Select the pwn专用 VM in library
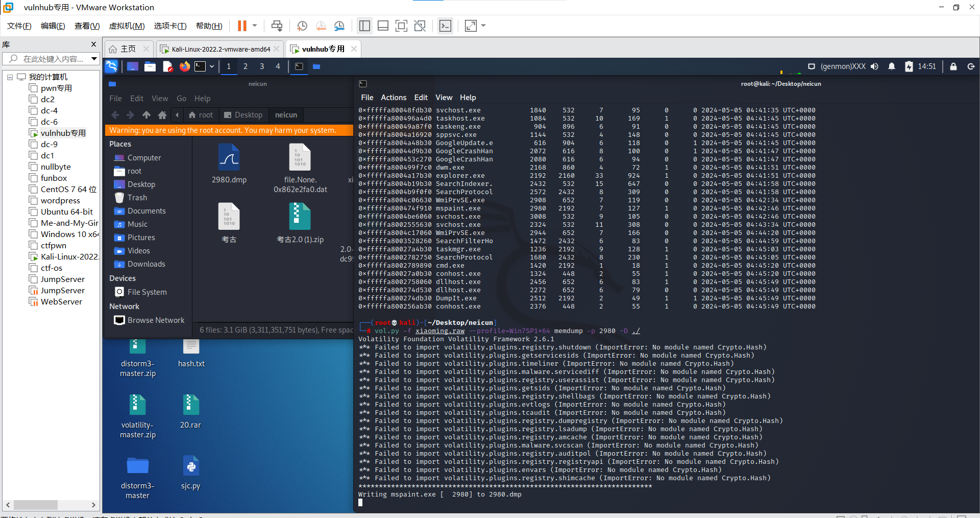The width and height of the screenshot is (980, 518). [56, 88]
